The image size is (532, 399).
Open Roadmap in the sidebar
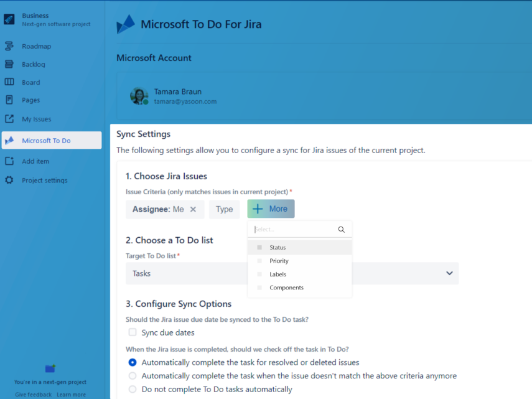(x=36, y=46)
